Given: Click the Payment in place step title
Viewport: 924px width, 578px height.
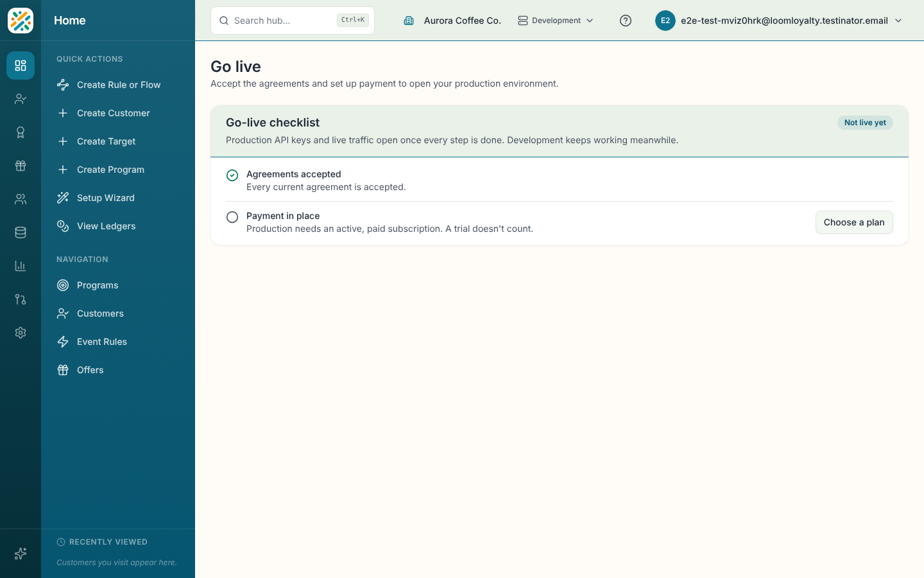Looking at the screenshot, I should [283, 216].
